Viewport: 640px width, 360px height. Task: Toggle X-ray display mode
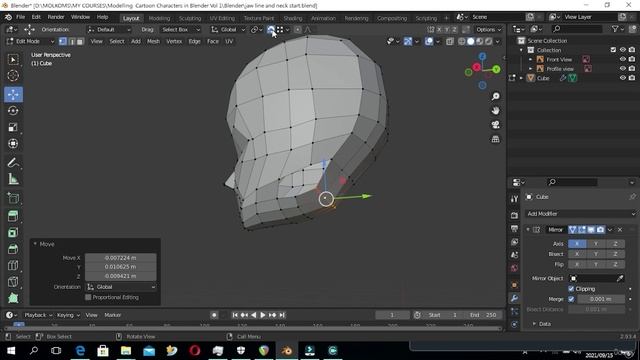[449, 41]
